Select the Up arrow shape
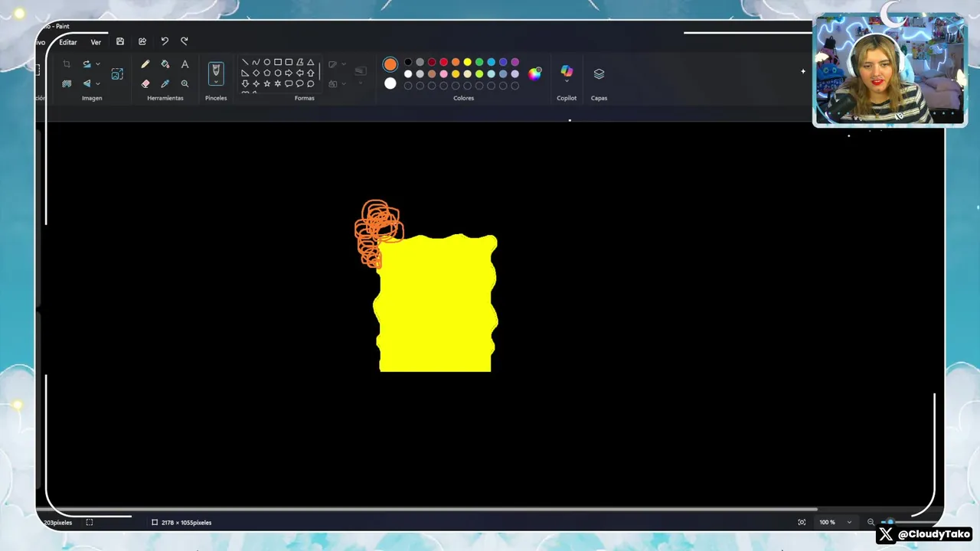 (310, 73)
